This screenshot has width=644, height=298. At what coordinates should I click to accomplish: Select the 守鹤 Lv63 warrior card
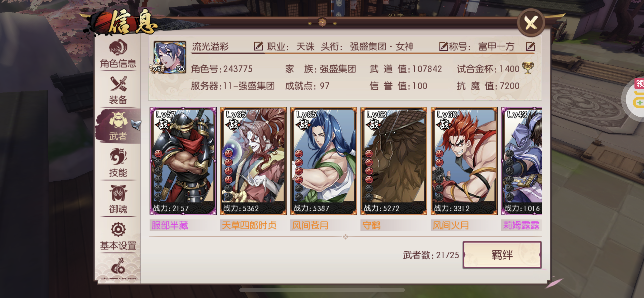394,161
